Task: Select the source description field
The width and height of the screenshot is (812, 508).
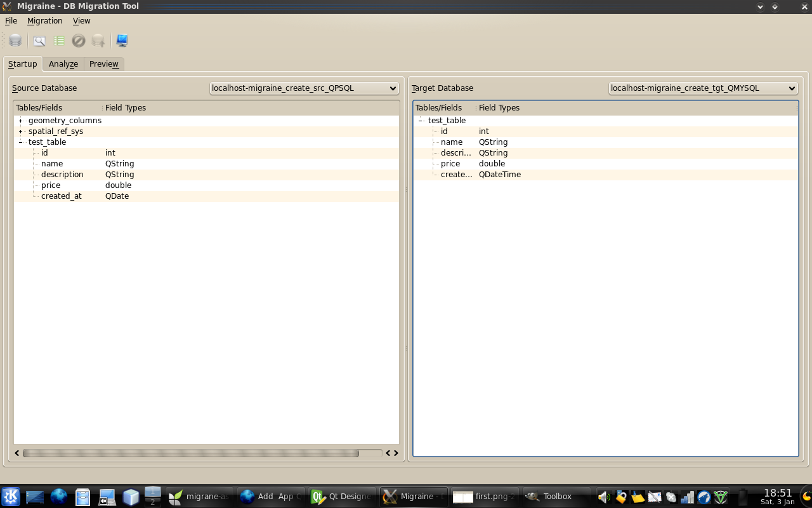Action: coord(62,175)
